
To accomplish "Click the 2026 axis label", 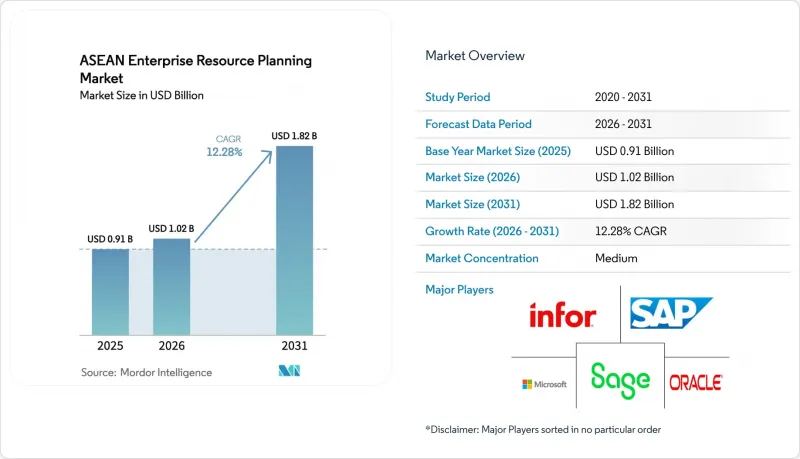I will (x=171, y=346).
